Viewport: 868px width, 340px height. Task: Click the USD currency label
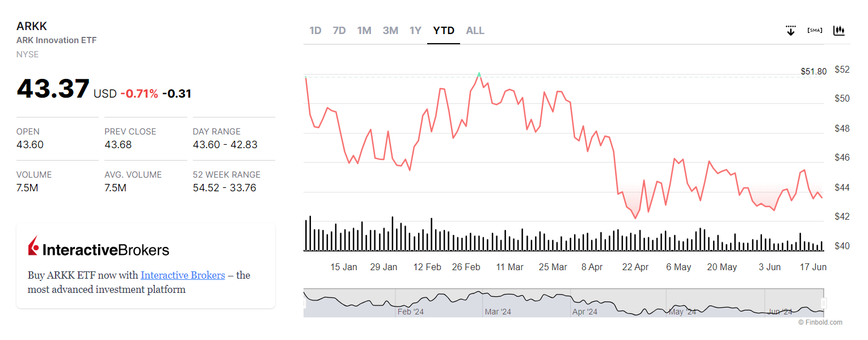(105, 94)
